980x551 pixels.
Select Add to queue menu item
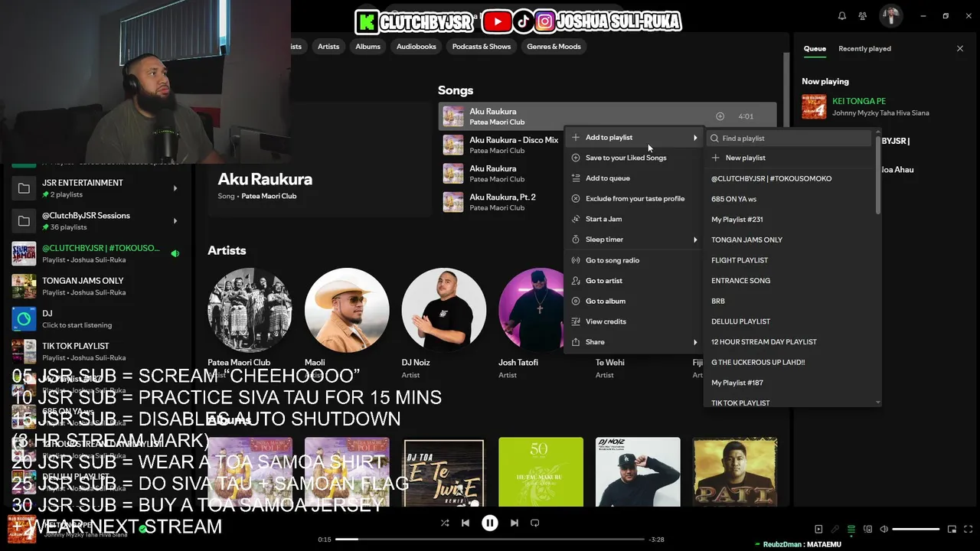634,178
